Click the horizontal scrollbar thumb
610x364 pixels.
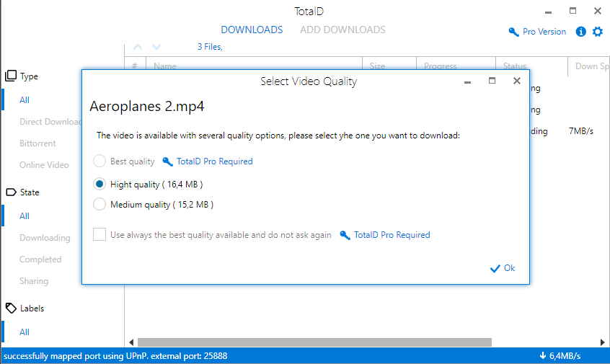tap(314, 342)
